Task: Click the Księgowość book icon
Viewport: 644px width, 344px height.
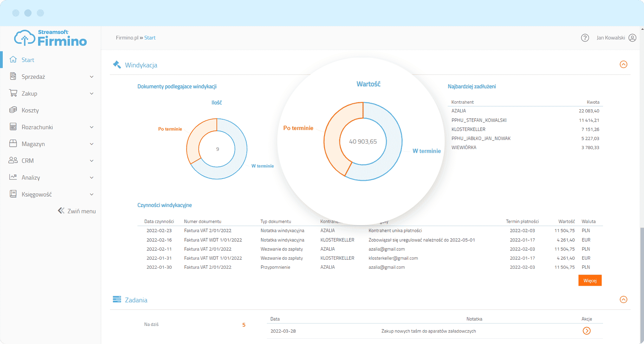Action: [x=13, y=194]
